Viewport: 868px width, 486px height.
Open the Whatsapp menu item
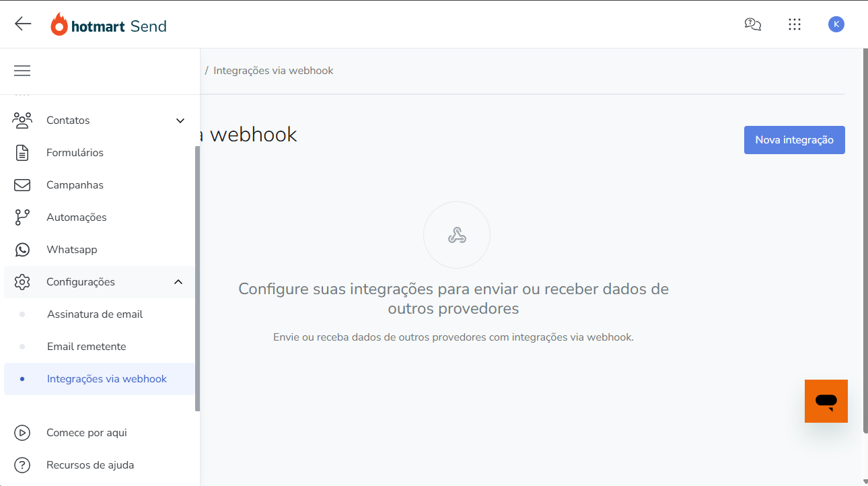(100, 250)
